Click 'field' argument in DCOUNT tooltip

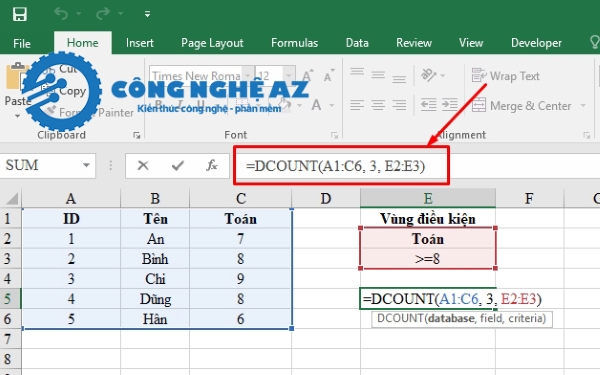[491, 318]
